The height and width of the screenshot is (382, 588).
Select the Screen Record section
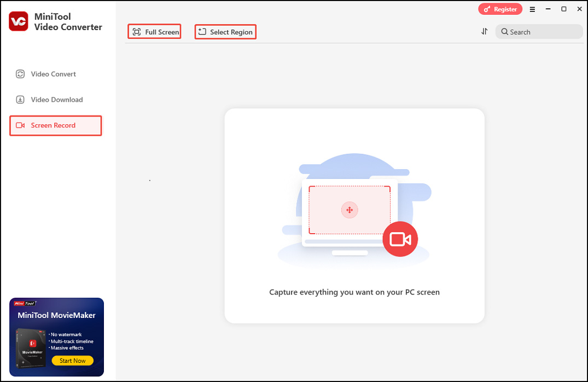(55, 125)
